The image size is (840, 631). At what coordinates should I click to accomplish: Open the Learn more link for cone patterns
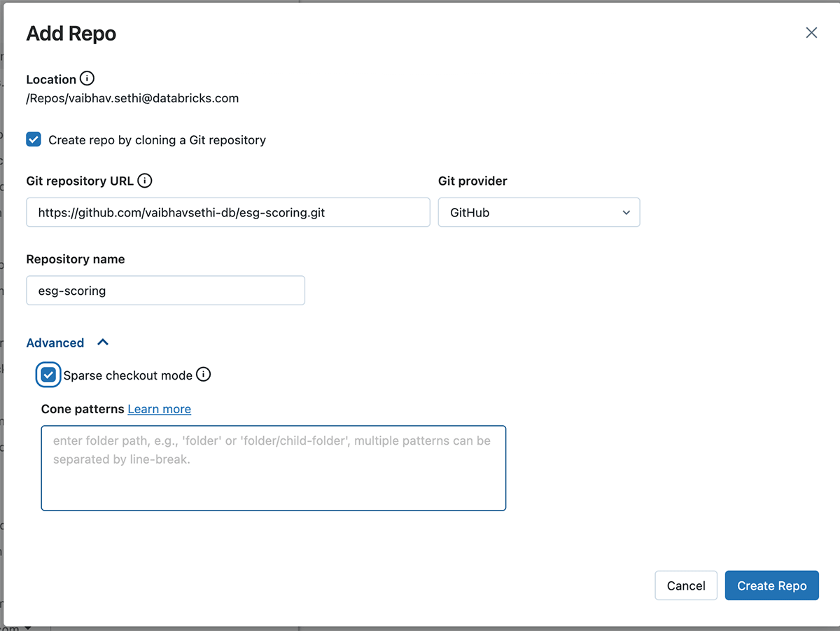click(x=159, y=409)
